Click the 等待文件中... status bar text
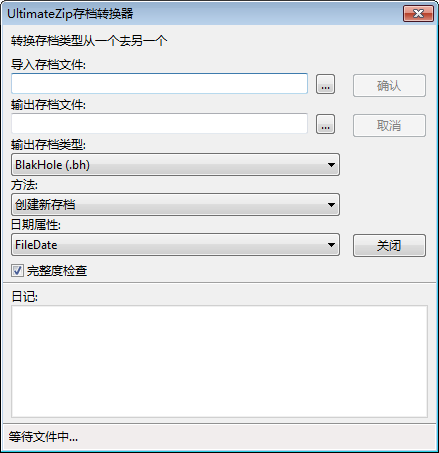439x453 pixels. [43, 437]
